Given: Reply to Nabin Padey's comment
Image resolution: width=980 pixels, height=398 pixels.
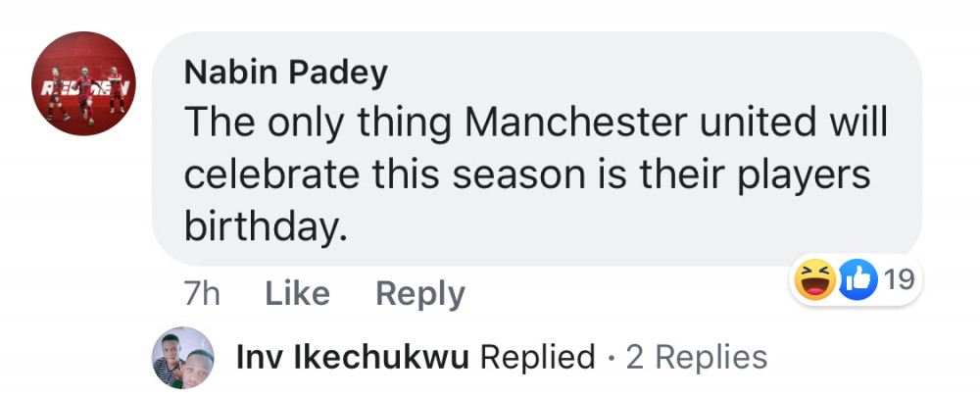Looking at the screenshot, I should coord(420,293).
